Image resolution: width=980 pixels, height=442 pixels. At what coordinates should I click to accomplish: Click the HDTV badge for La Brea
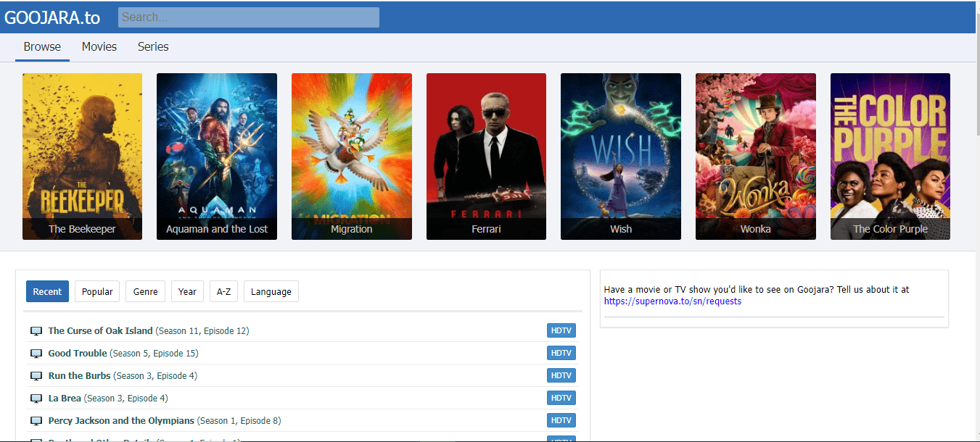[x=561, y=398]
